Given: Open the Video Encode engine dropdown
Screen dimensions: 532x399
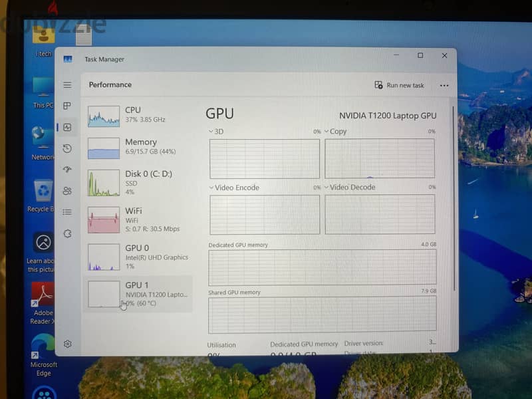Looking at the screenshot, I should click(x=234, y=188).
